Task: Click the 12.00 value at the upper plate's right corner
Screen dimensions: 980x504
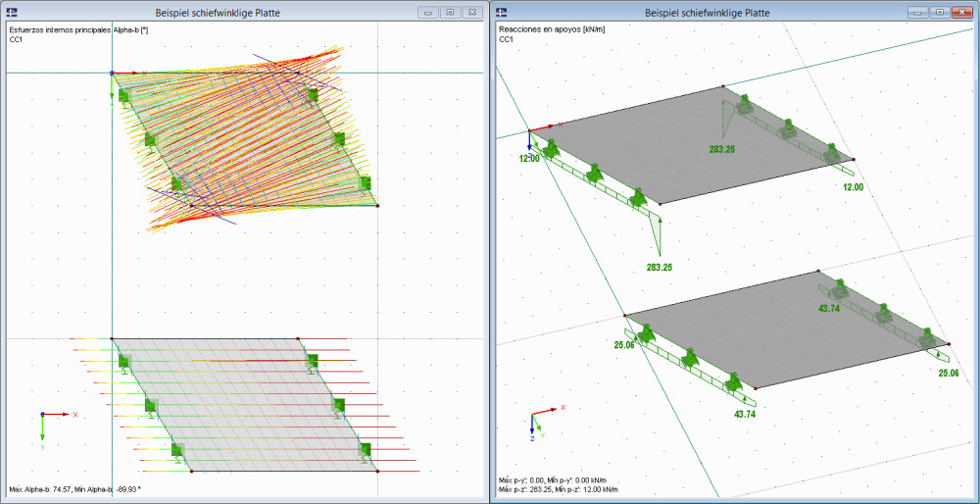Action: [x=853, y=186]
